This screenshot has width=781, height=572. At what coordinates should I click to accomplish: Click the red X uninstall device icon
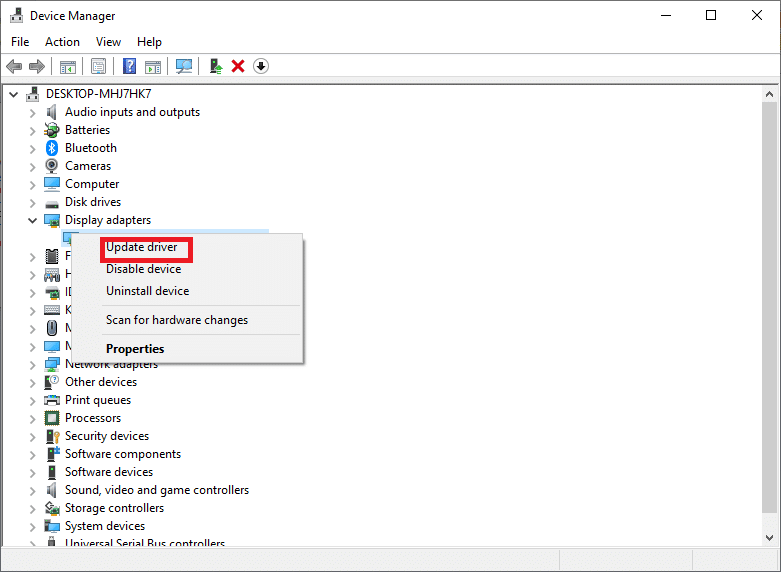[238, 66]
